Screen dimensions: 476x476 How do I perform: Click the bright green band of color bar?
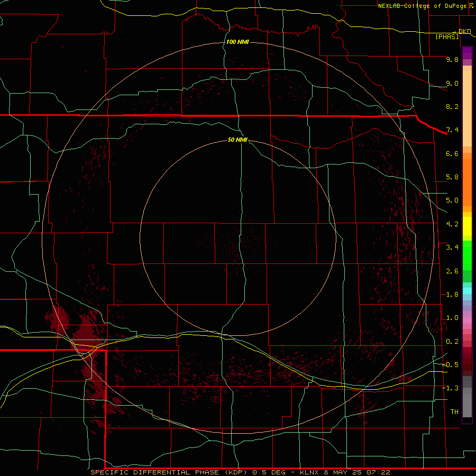coord(467,257)
